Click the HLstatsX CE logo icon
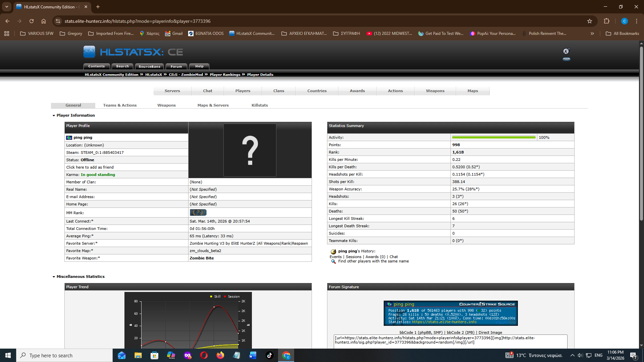 (89, 52)
